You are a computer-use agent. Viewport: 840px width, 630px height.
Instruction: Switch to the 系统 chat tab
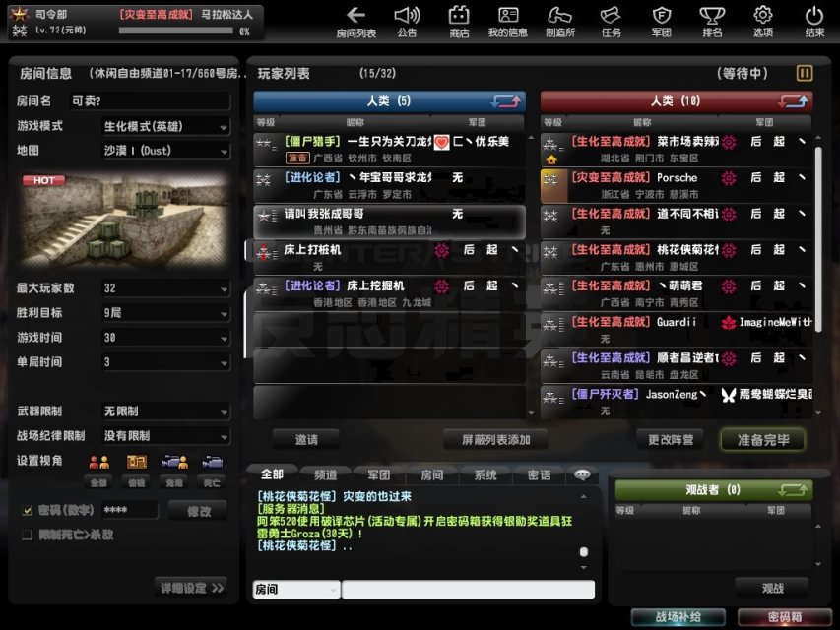tap(485, 474)
